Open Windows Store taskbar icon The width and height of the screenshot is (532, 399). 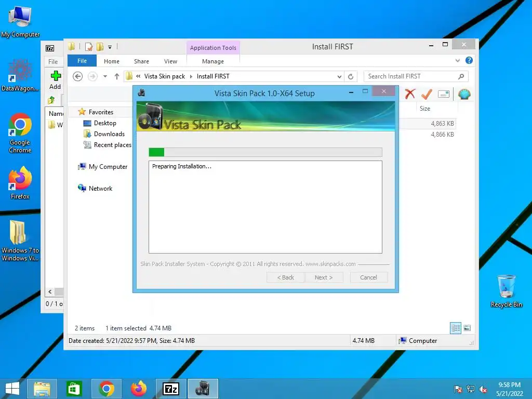coord(74,389)
